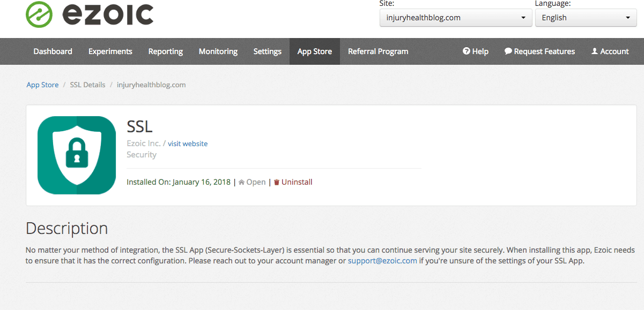The height and width of the screenshot is (310, 644).
Task: Go to the Dashboard menu item
Action: [x=53, y=51]
